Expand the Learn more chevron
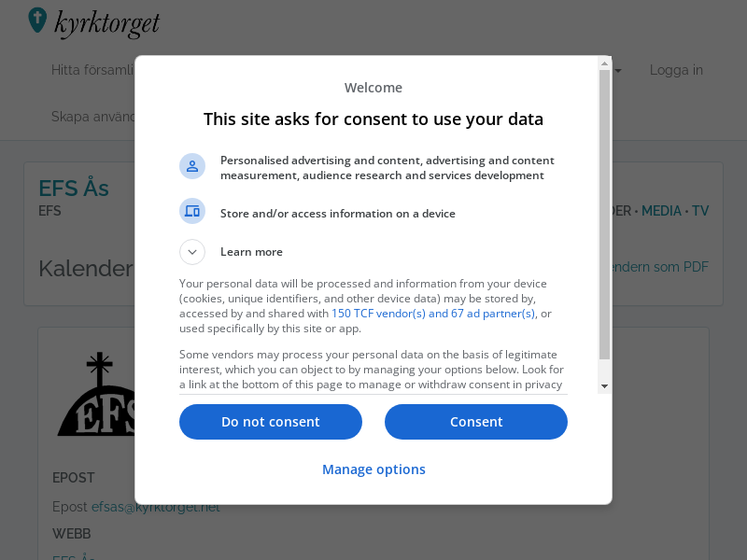This screenshot has height=560, width=747. pyautogui.click(x=192, y=252)
